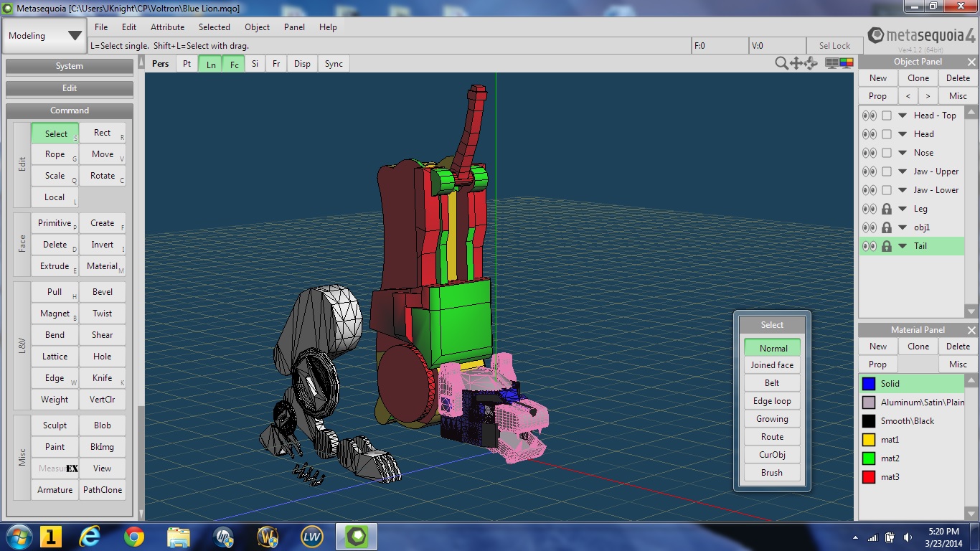Click the Sel Lock button
The width and height of the screenshot is (980, 551).
[x=834, y=45]
